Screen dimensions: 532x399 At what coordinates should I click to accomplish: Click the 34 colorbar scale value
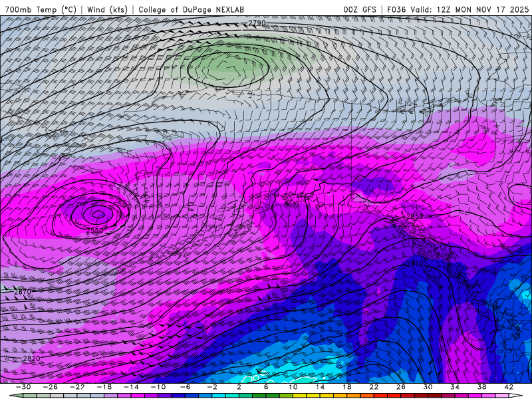pos(455,387)
